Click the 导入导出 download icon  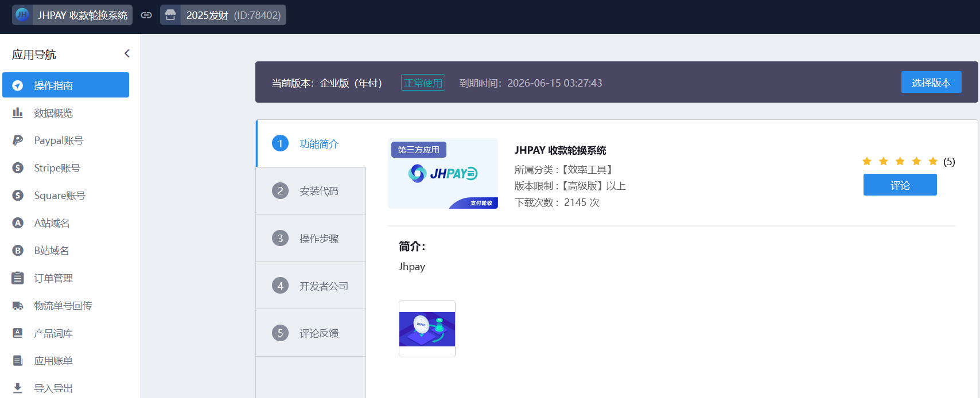[x=18, y=388]
